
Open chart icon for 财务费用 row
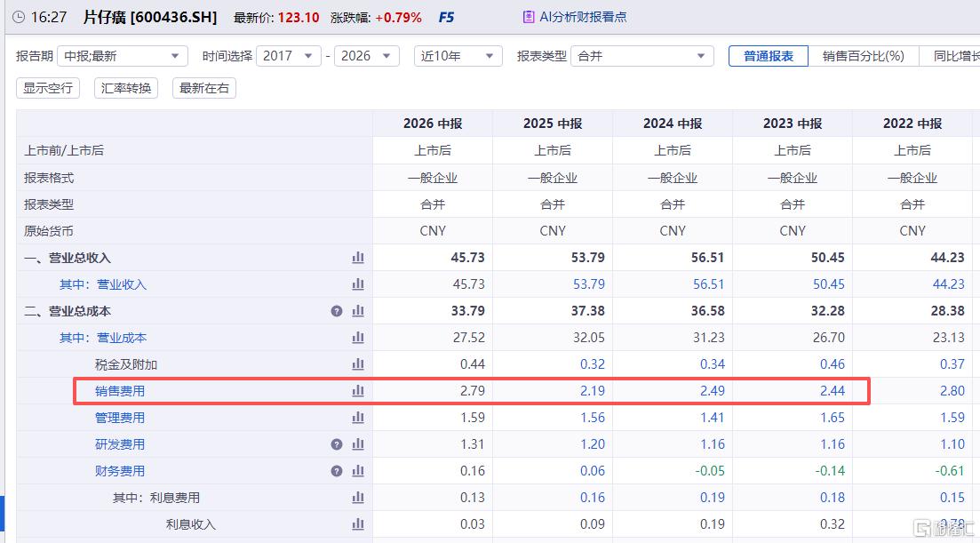358,470
